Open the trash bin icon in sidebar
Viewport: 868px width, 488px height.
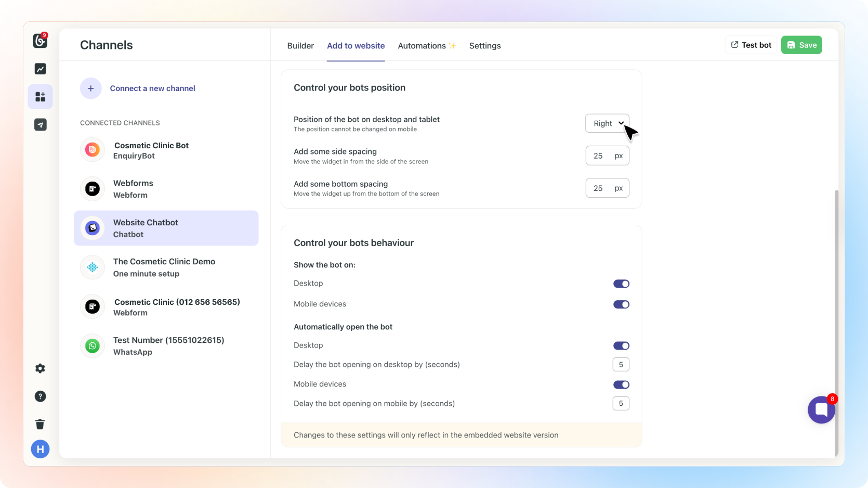tap(40, 424)
